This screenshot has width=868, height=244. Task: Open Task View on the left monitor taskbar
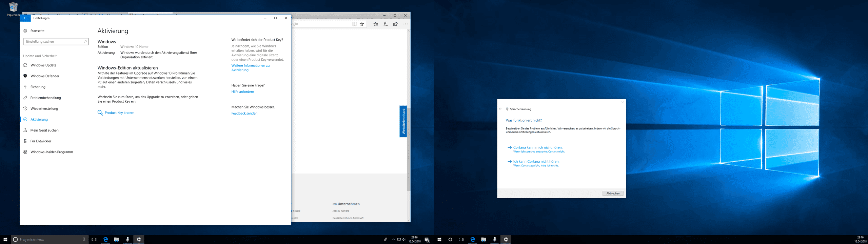(x=94, y=239)
